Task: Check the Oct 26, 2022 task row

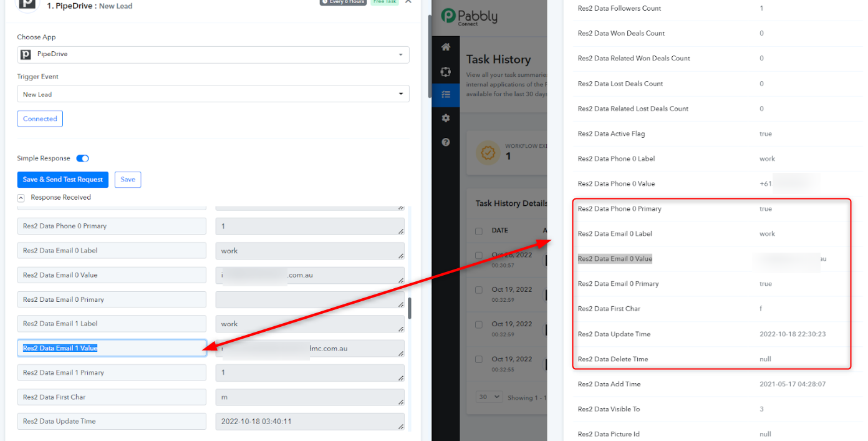Action: 479,255
